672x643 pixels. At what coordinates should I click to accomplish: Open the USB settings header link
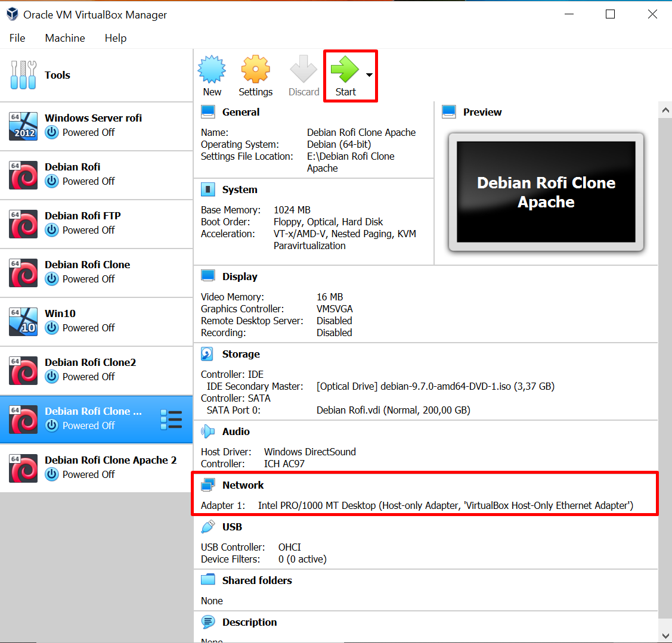[232, 527]
